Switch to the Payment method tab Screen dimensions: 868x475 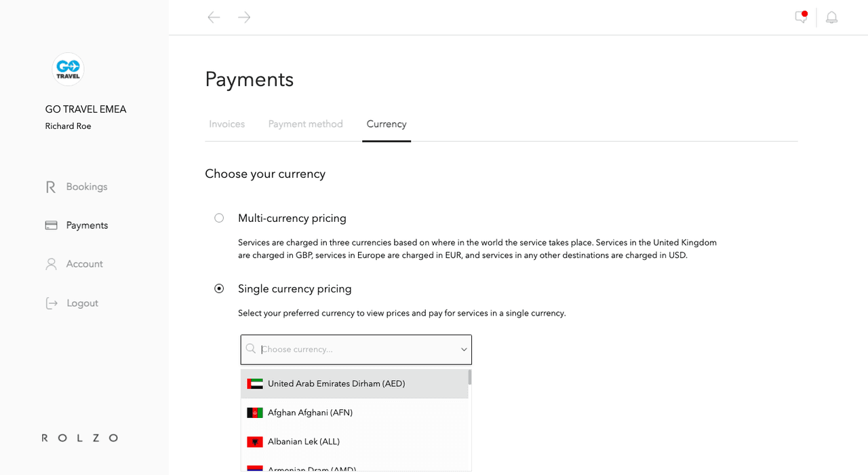coord(305,124)
